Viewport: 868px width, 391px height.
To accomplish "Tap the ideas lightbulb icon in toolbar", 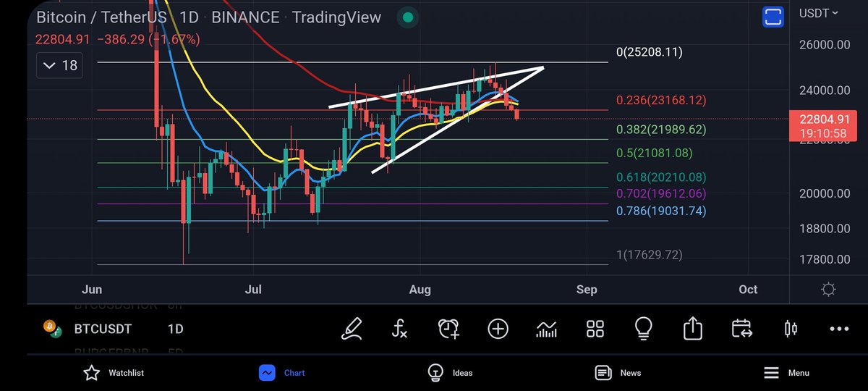I will 644,329.
